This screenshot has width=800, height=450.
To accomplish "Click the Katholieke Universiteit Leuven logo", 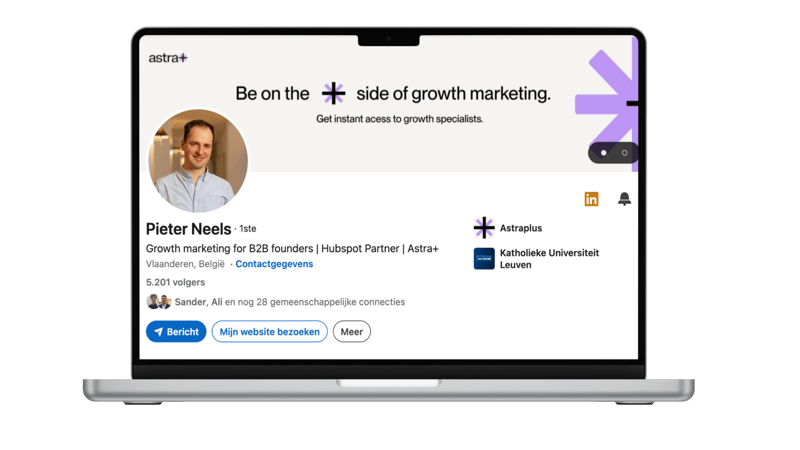I will tap(484, 258).
